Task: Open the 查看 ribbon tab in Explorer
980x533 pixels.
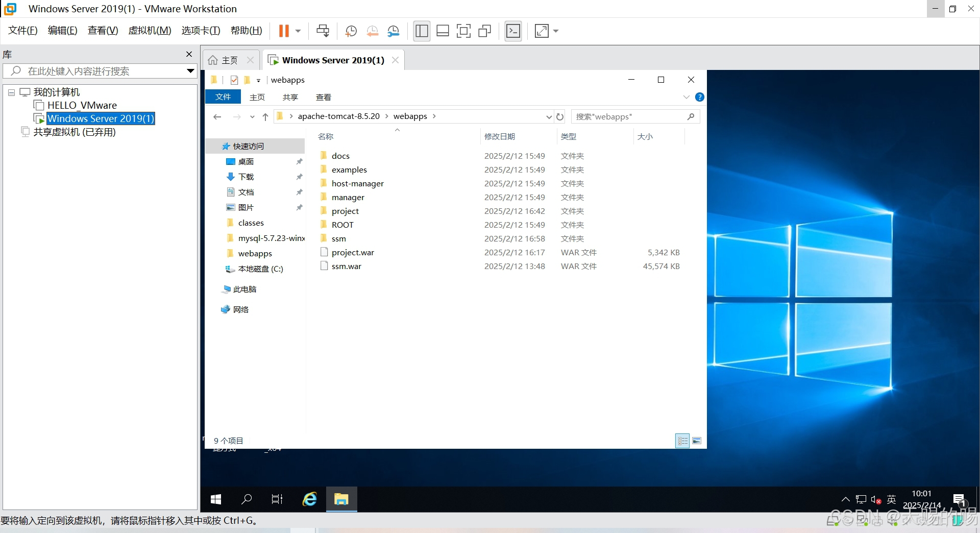Action: click(324, 97)
